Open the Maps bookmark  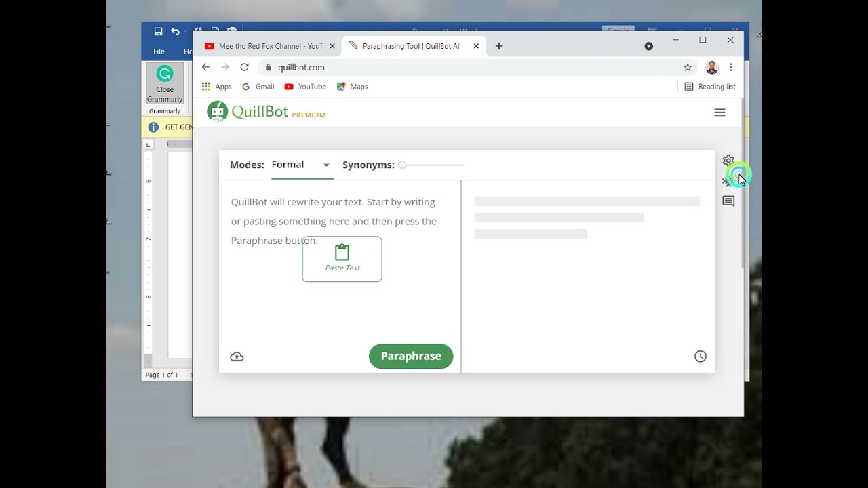coord(352,87)
